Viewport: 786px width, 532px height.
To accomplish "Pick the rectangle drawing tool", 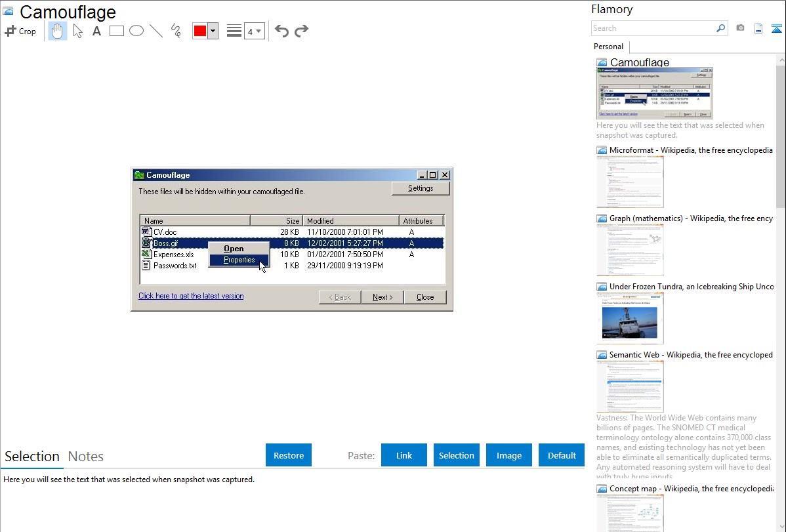I will pyautogui.click(x=116, y=31).
